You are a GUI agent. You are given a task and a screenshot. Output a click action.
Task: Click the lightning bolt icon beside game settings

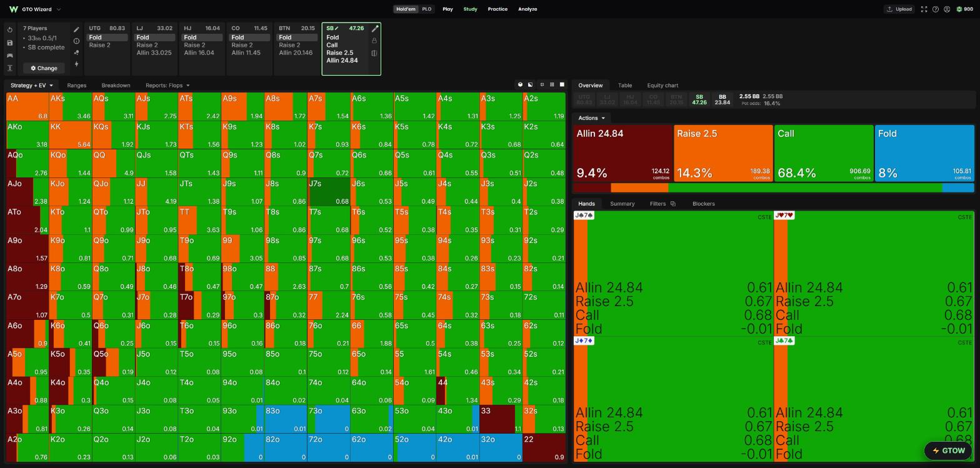(x=76, y=64)
